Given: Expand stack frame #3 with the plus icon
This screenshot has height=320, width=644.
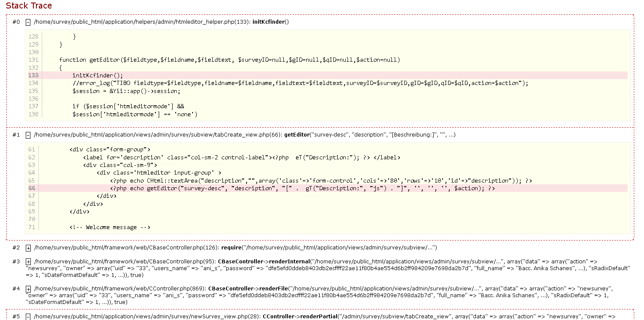Looking at the screenshot, I should click(x=28, y=262).
